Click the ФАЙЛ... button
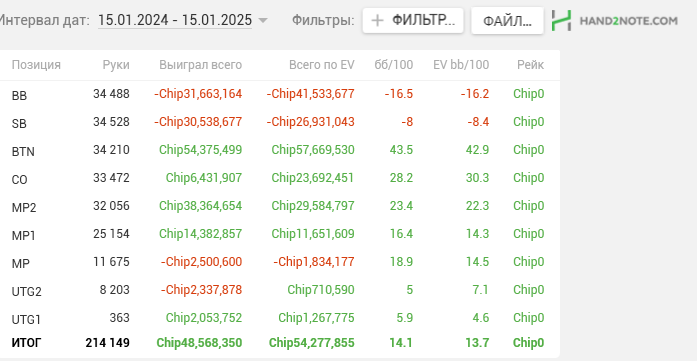The height and width of the screenshot is (361, 697). pos(507,21)
